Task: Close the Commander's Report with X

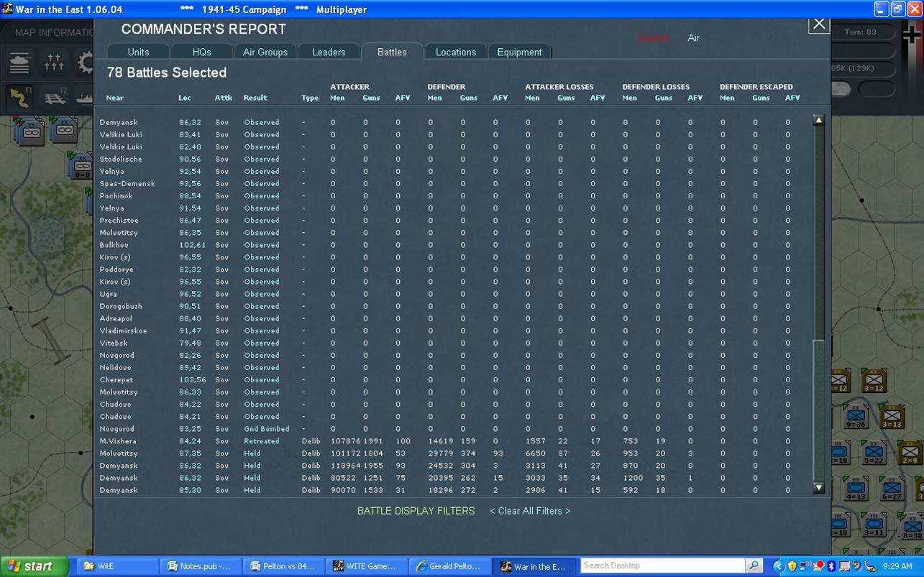Action: [819, 23]
